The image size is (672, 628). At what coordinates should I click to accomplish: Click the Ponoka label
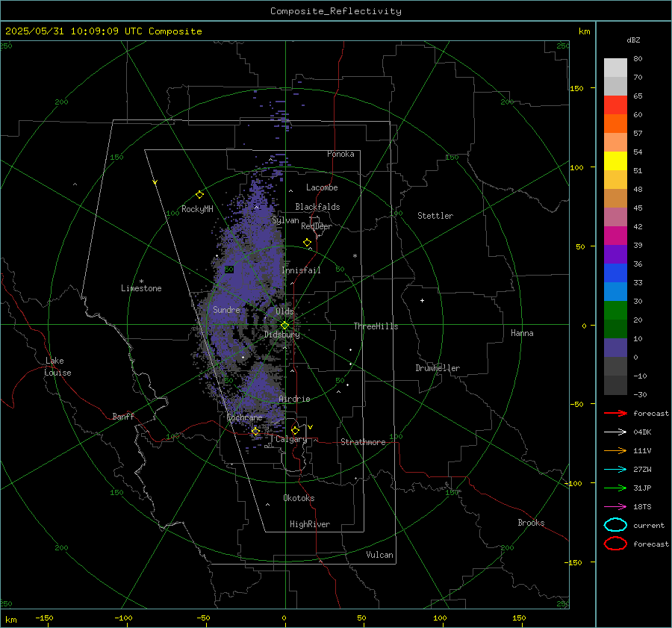(x=340, y=154)
